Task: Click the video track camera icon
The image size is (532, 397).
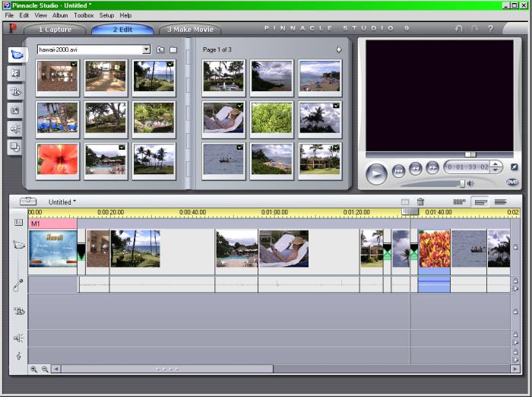Action: [19, 245]
